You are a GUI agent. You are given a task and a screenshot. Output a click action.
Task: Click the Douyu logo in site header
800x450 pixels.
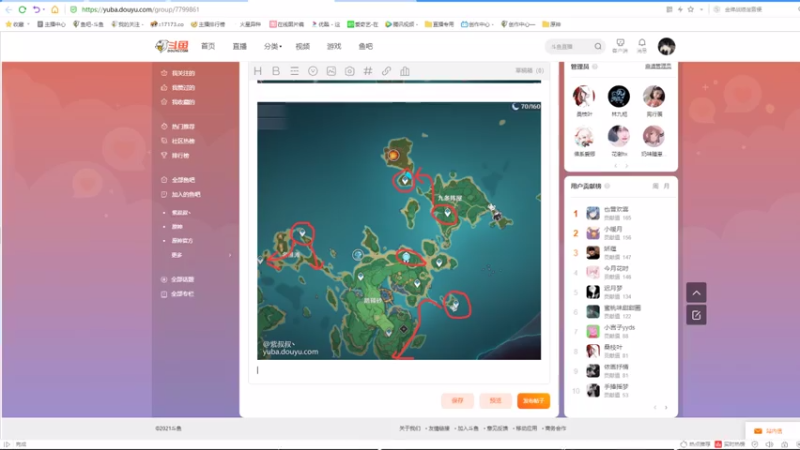pos(172,46)
